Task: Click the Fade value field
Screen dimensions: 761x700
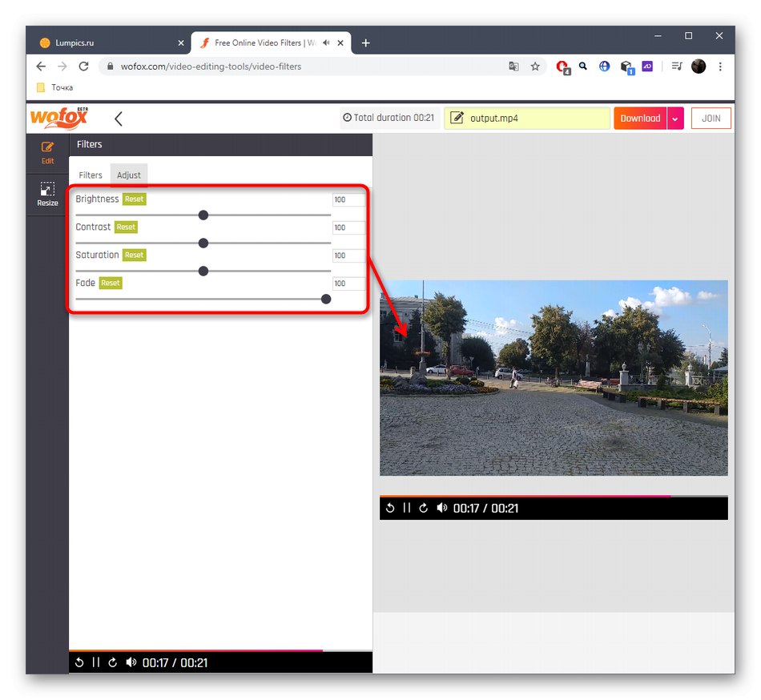Action: (x=348, y=284)
